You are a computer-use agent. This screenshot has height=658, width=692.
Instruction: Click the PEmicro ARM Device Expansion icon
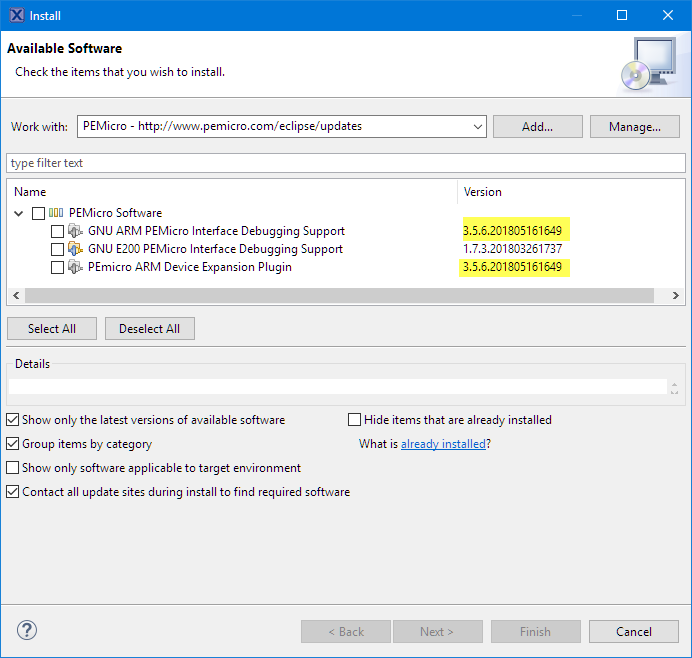click(75, 267)
